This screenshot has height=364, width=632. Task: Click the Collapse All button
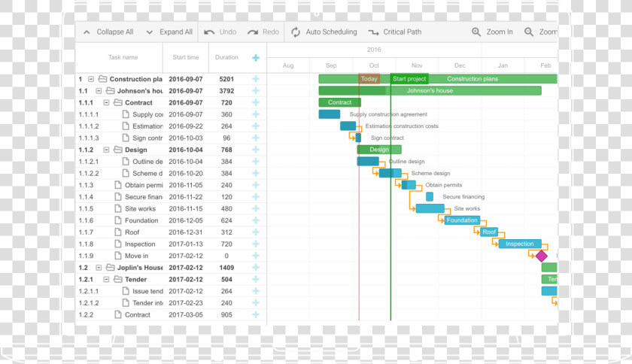[108, 32]
